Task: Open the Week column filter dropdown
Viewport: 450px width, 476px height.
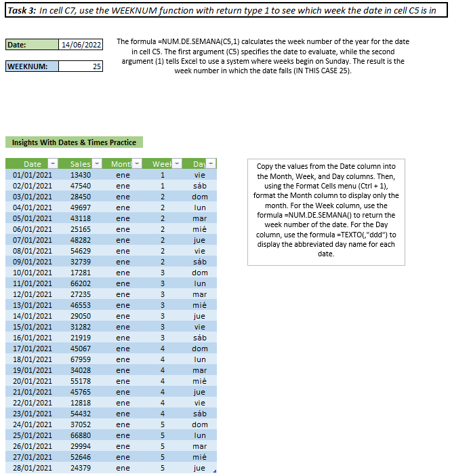Action: point(177,164)
